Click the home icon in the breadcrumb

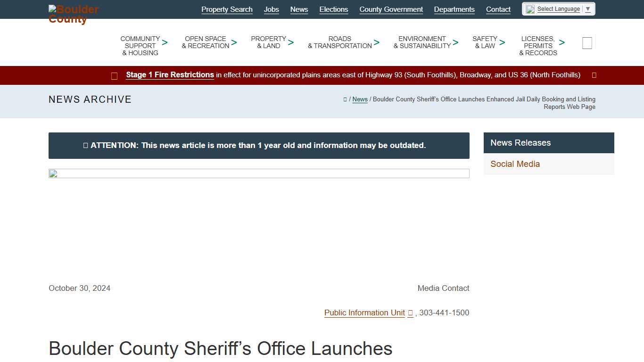coord(345,99)
